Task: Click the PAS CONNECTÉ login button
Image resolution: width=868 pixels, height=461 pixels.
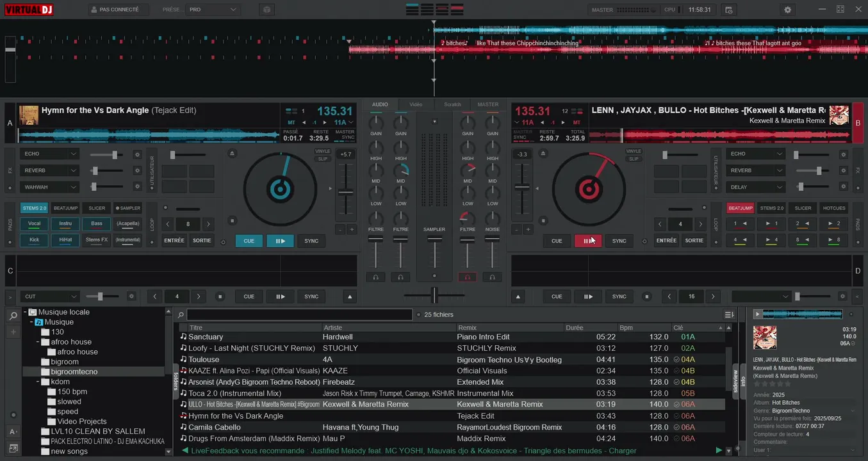Action: pyautogui.click(x=119, y=10)
